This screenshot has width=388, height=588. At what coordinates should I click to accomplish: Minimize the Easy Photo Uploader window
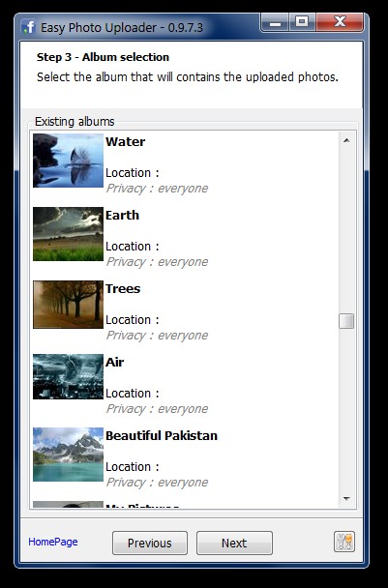276,23
